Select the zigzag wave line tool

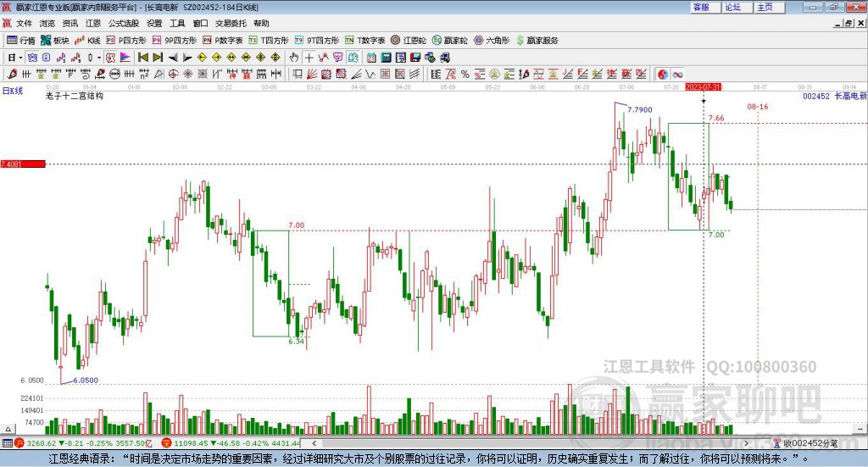click(370, 74)
